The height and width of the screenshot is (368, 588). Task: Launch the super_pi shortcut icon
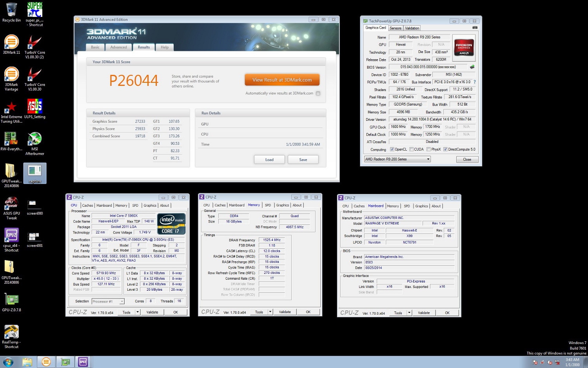tap(34, 14)
